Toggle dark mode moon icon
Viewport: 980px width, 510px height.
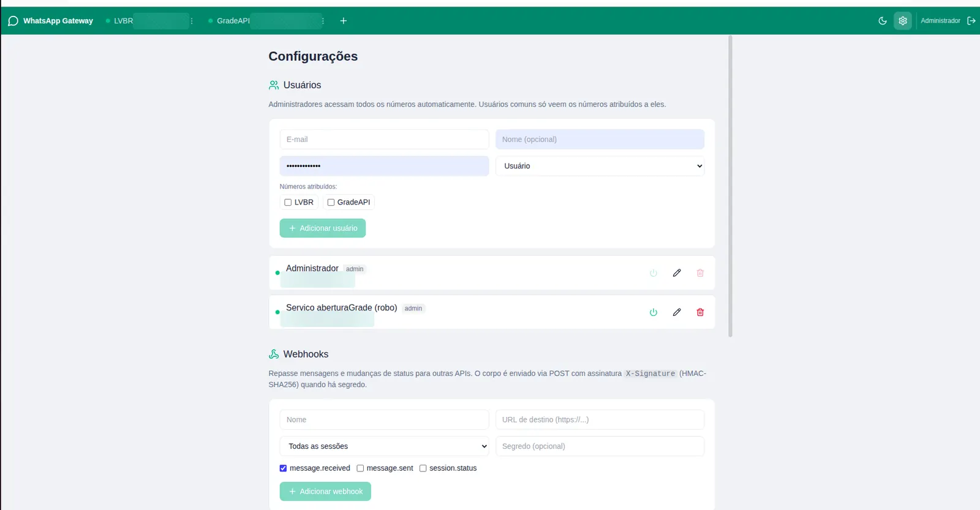click(x=883, y=21)
